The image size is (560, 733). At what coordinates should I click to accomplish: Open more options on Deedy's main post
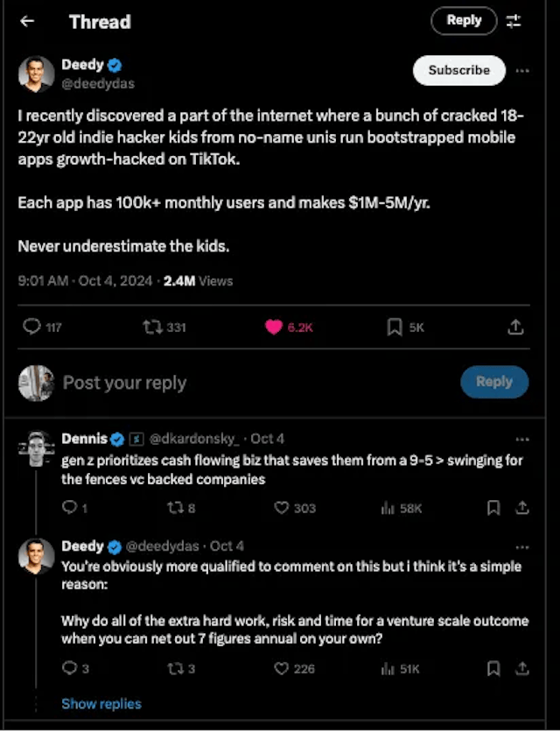[x=522, y=70]
